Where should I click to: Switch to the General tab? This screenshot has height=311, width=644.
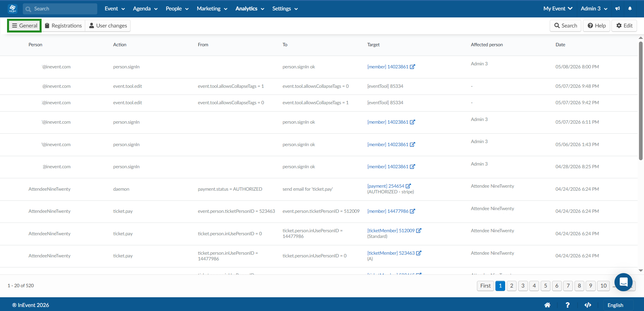tap(24, 25)
